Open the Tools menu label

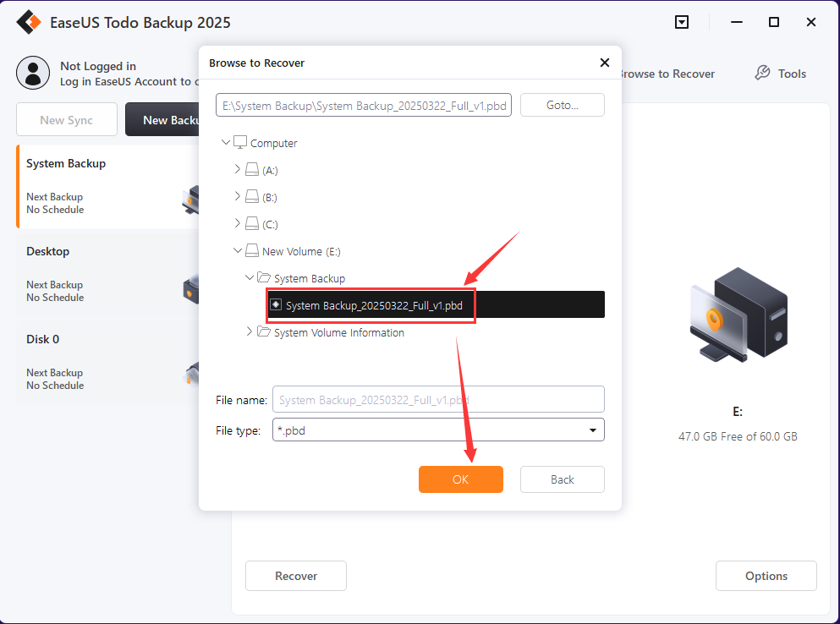point(792,74)
